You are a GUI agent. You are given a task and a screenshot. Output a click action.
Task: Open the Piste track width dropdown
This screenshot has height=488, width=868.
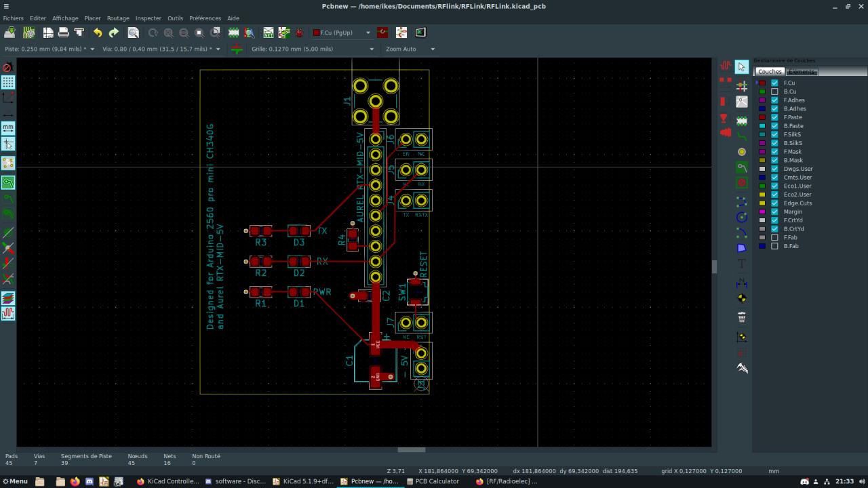tap(93, 49)
